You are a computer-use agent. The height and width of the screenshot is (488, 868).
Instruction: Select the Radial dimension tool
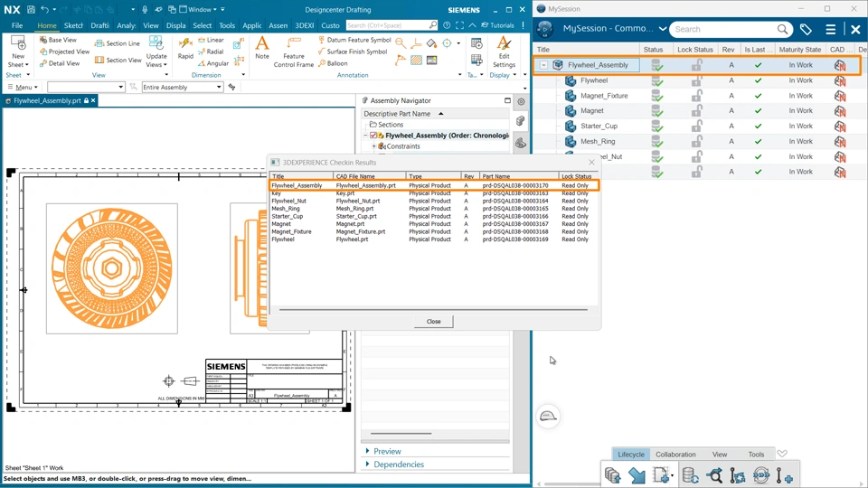point(211,52)
